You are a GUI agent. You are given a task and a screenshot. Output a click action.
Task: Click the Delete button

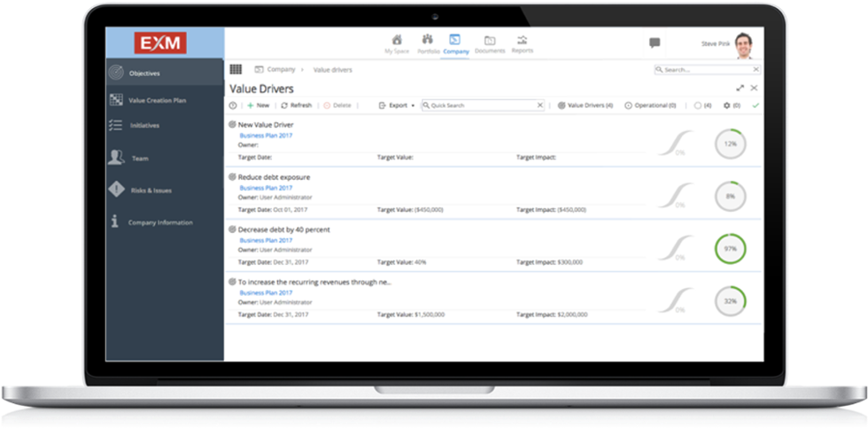(337, 105)
